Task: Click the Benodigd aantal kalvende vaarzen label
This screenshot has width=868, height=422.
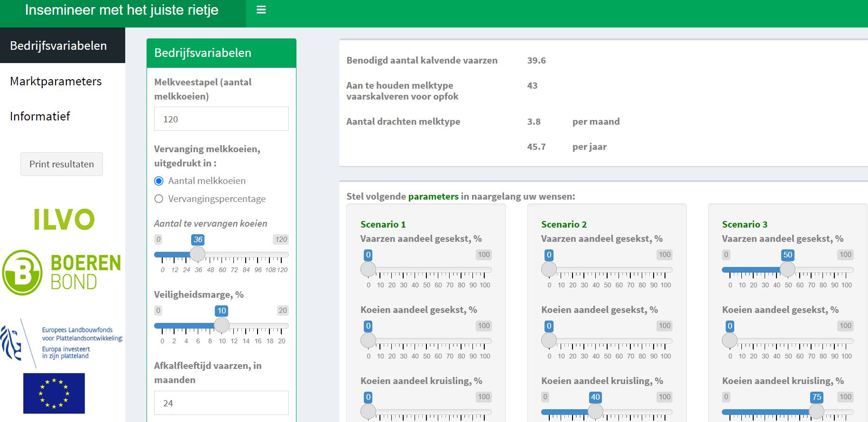Action: pos(422,60)
